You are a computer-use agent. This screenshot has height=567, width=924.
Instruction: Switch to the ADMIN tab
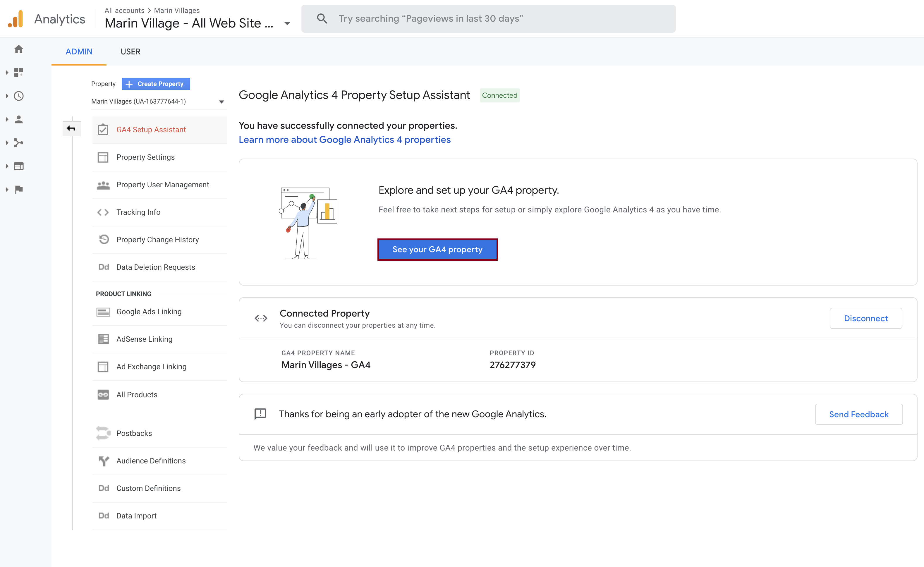[79, 51]
